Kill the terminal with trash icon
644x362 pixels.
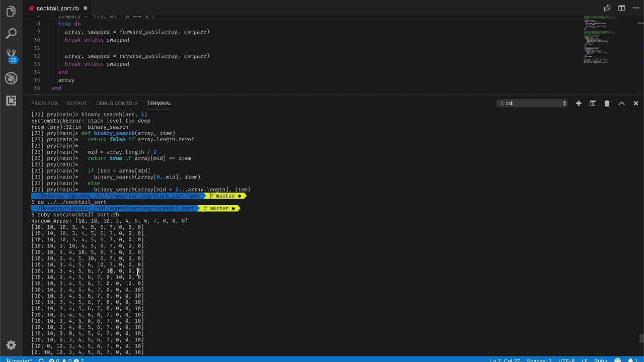pyautogui.click(x=607, y=103)
